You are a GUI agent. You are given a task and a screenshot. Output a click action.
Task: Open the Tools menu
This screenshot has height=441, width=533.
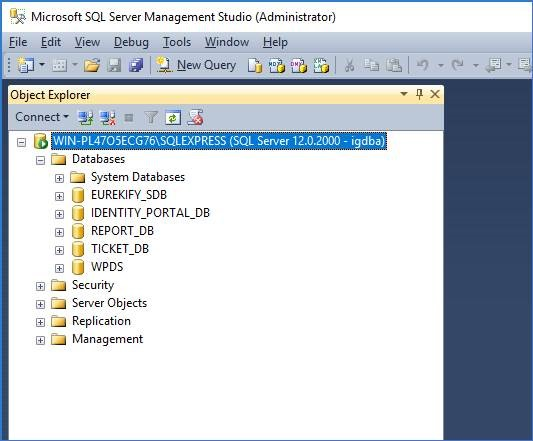(x=177, y=42)
